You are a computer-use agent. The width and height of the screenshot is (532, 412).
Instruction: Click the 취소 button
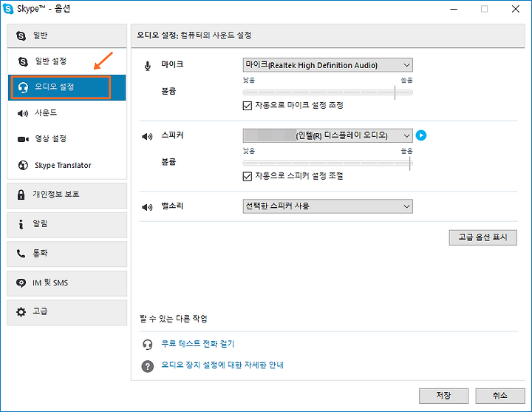[499, 396]
